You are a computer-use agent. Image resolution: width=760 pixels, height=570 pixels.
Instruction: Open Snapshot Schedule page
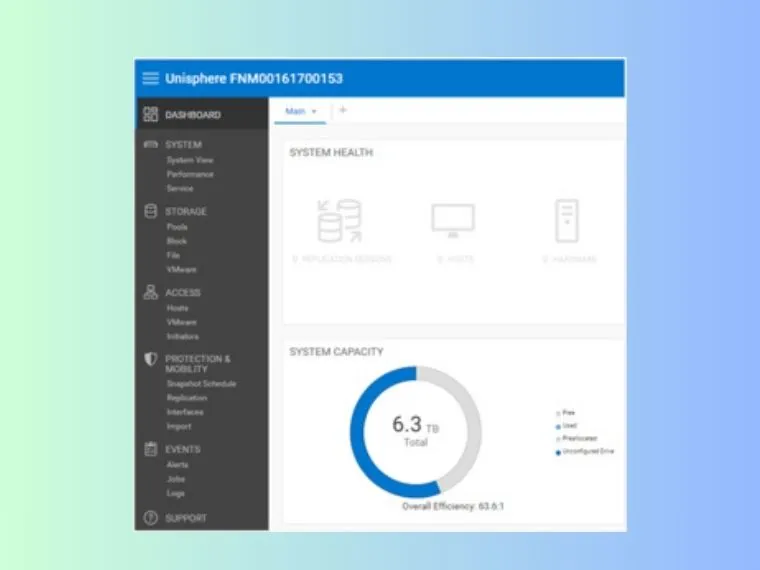(201, 383)
